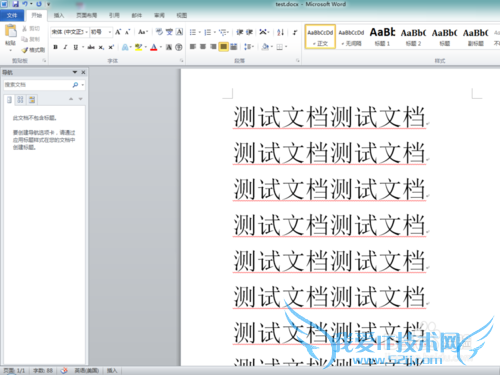Click the Asian Layout icon

(x=263, y=32)
